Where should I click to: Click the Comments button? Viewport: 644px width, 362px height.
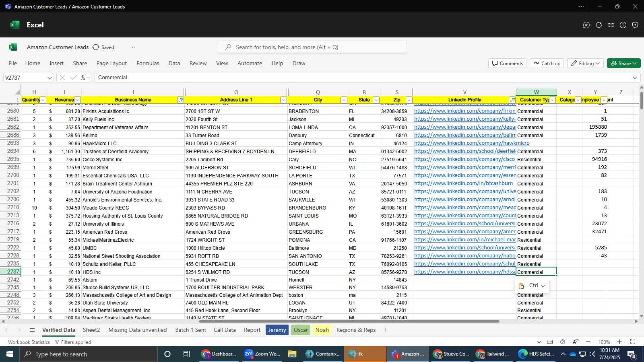pyautogui.click(x=508, y=63)
